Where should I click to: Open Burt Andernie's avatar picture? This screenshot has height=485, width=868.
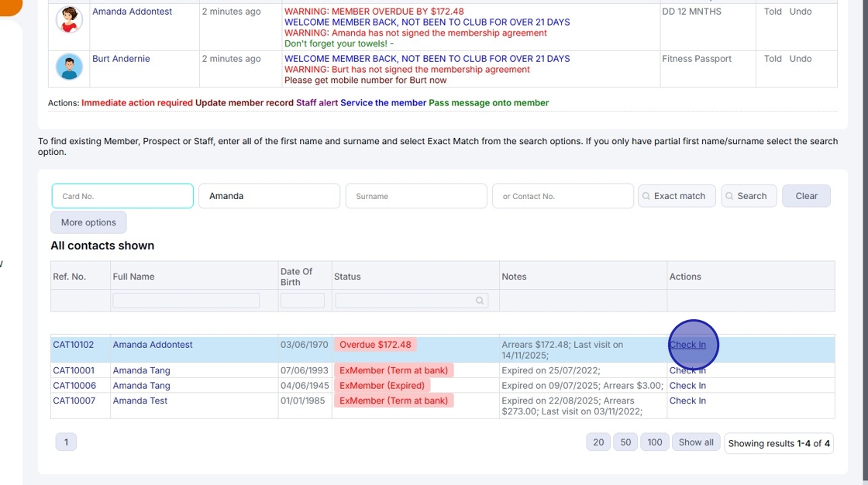(69, 67)
